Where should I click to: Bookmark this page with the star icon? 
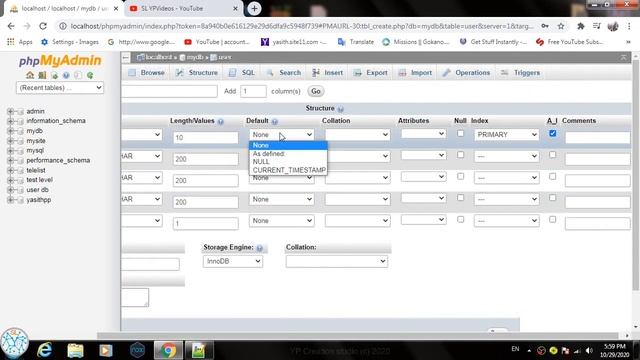(x=561, y=26)
